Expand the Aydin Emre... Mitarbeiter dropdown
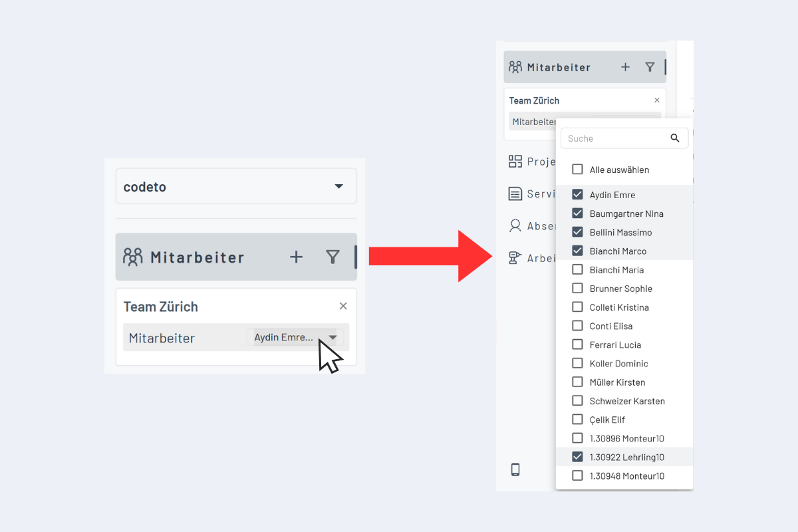Screen dimensions: 798x532 [x=332, y=337]
